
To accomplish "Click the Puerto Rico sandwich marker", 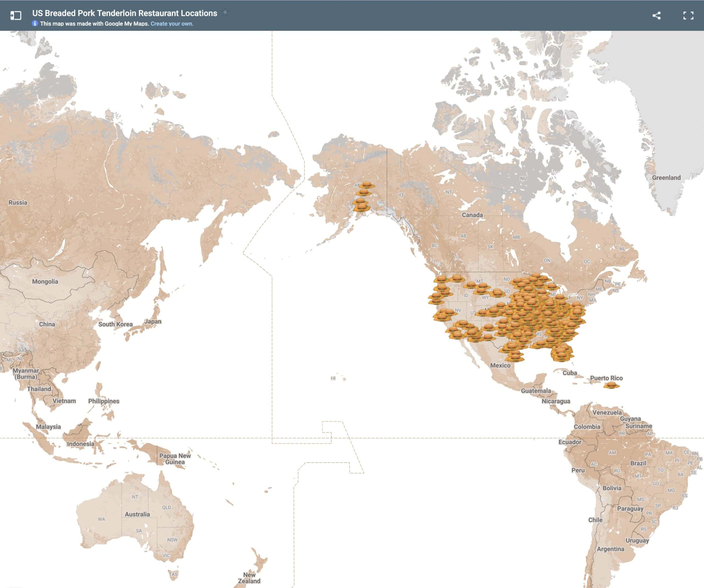I will pyautogui.click(x=611, y=385).
